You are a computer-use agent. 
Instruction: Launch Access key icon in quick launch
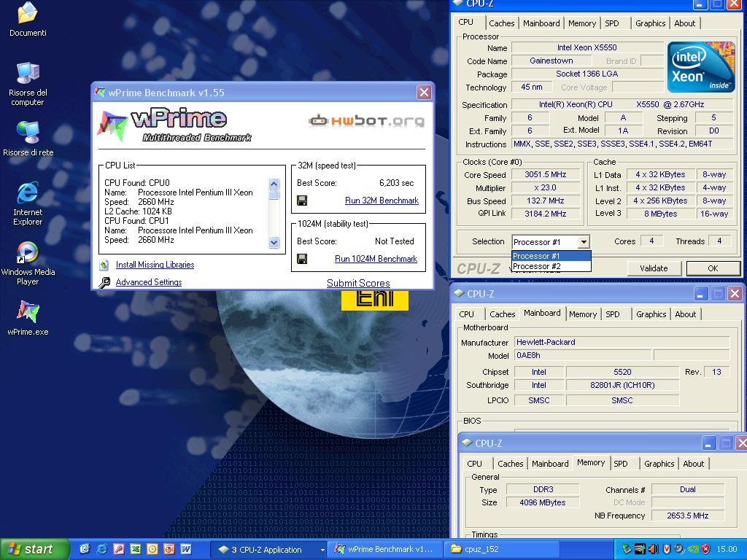[119, 549]
